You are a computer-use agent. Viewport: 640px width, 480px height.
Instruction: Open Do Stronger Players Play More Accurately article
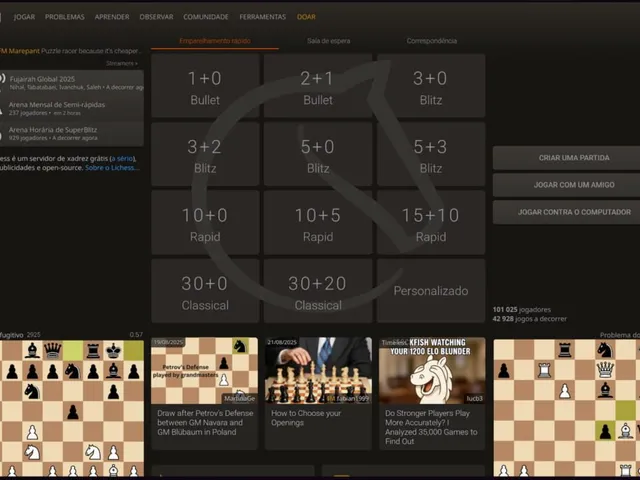coord(431,427)
